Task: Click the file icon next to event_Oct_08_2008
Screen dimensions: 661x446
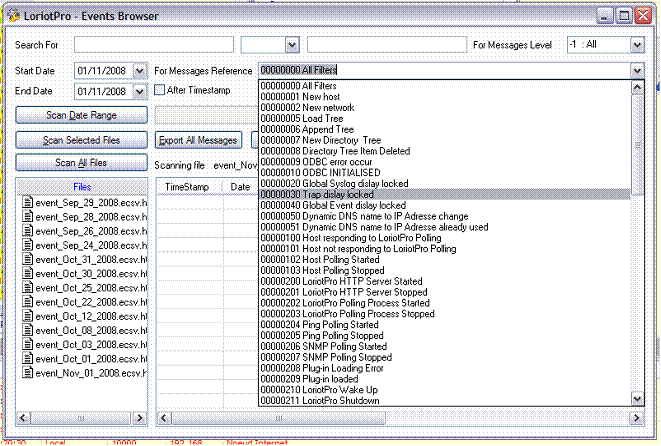Action: (x=27, y=330)
